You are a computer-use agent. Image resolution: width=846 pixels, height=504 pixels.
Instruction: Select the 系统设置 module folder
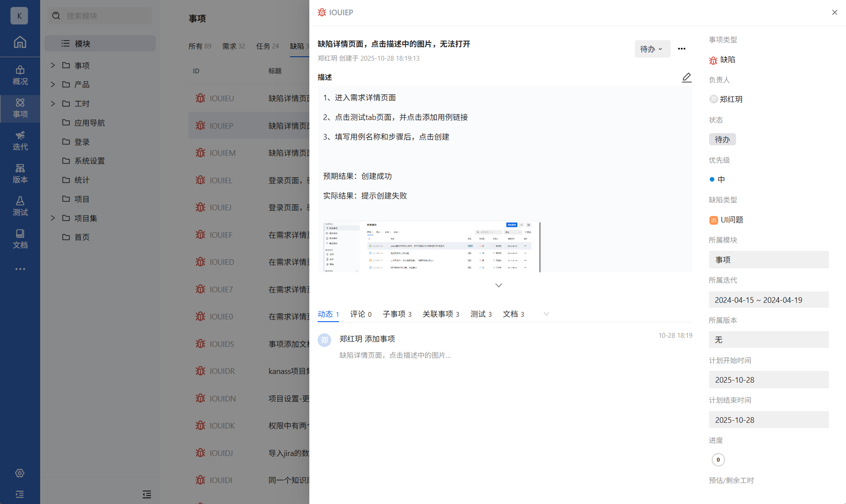click(x=89, y=161)
